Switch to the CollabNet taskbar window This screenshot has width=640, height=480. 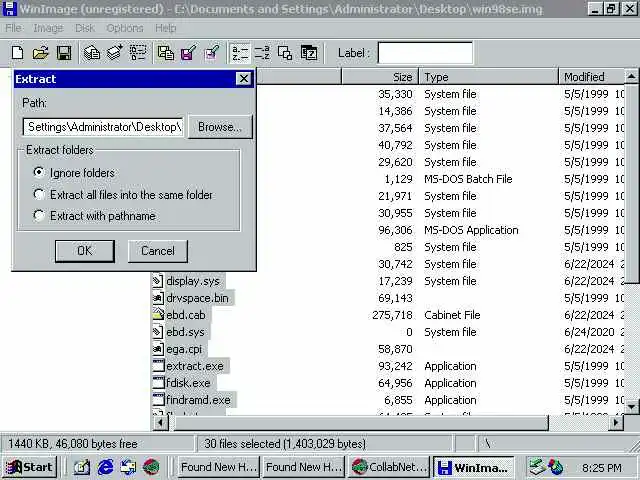click(x=389, y=467)
